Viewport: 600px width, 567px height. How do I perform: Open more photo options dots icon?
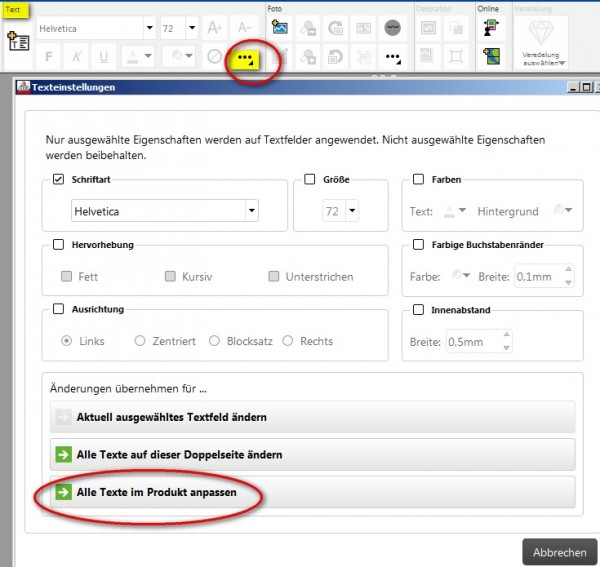(393, 57)
